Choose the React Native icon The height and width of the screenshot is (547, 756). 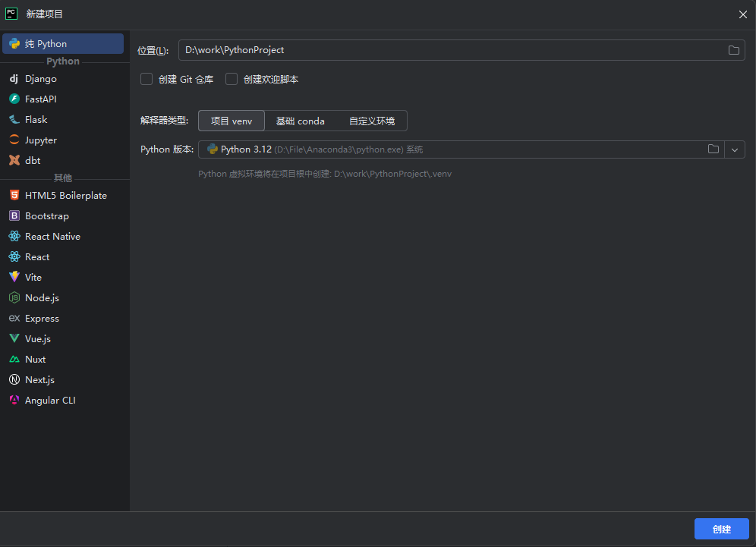tap(14, 236)
